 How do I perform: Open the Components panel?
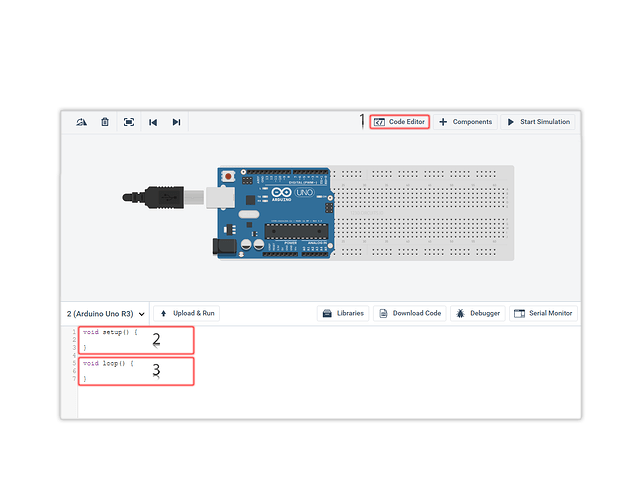point(465,122)
